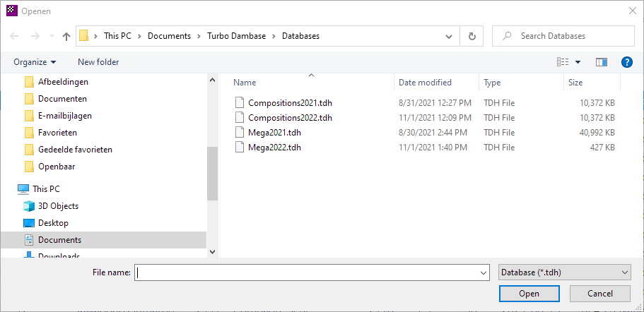
Task: Select the Compositions2022.tdh file
Action: click(290, 118)
